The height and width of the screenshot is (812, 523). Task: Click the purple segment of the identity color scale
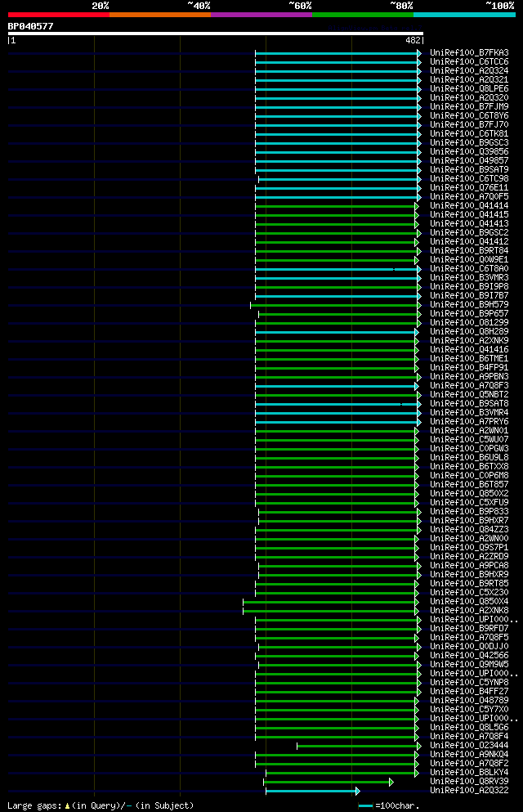[261, 15]
